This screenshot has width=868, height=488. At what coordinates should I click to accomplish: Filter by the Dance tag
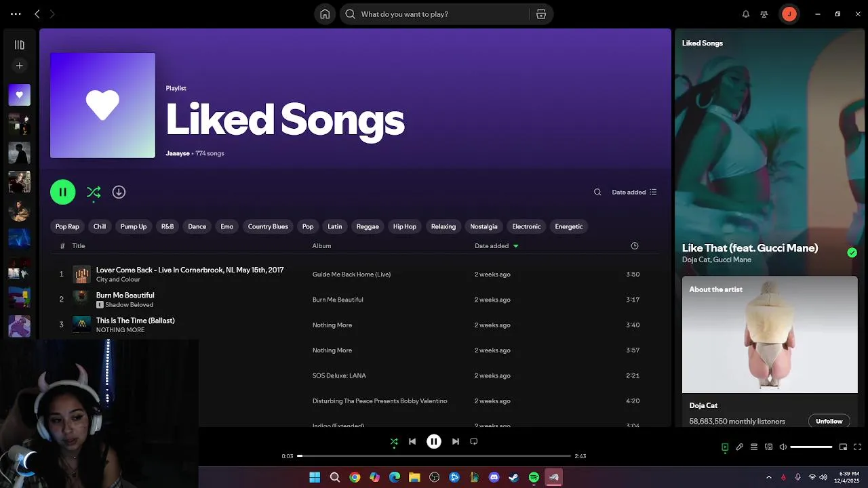pos(197,226)
